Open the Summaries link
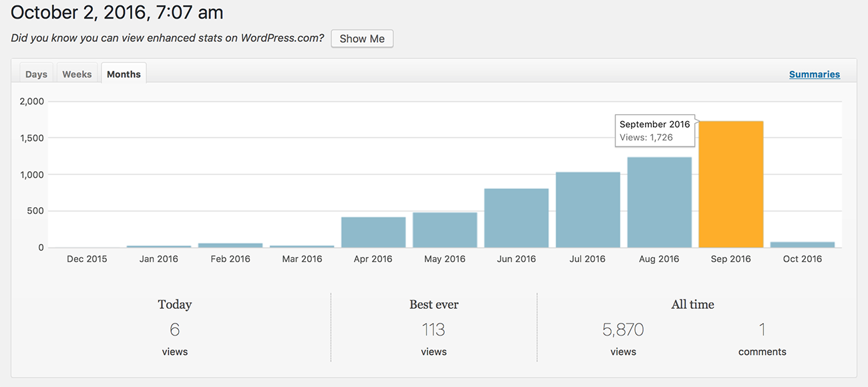This screenshot has width=868, height=387. click(x=815, y=74)
